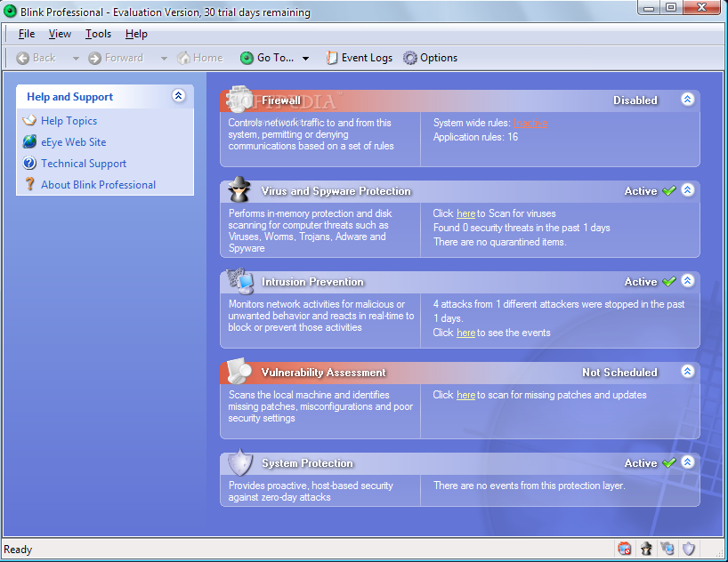728x562 pixels.
Task: Open About Blink Professional link
Action: (99, 185)
